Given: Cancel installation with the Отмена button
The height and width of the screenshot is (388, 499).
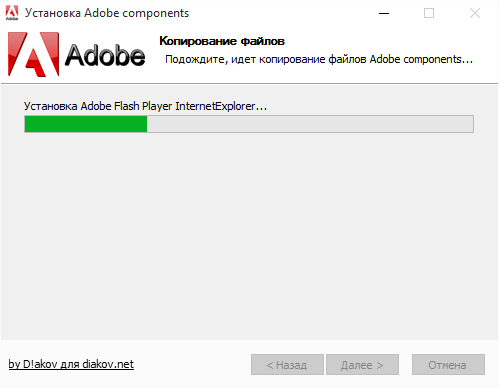Looking at the screenshot, I should [x=448, y=365].
